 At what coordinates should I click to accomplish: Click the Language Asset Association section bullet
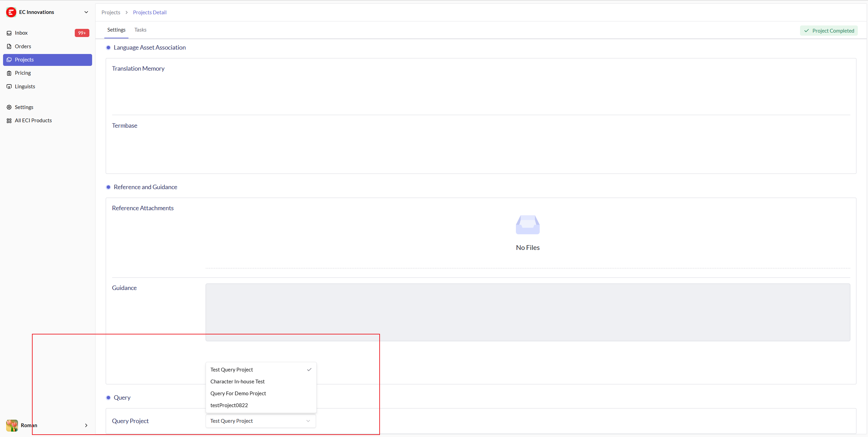[108, 48]
